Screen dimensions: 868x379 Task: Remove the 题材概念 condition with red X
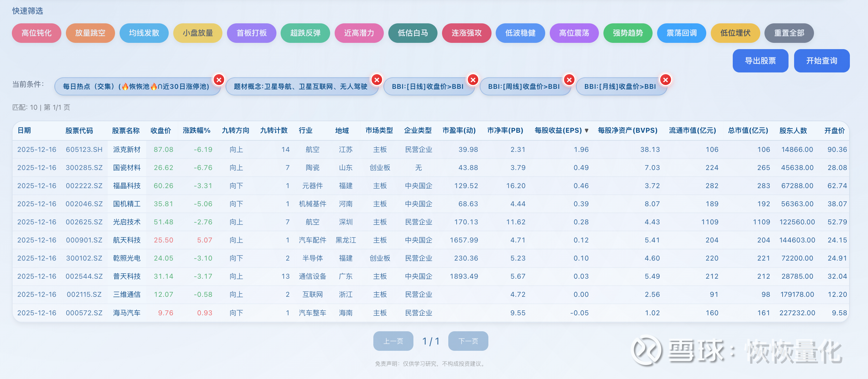coord(377,80)
